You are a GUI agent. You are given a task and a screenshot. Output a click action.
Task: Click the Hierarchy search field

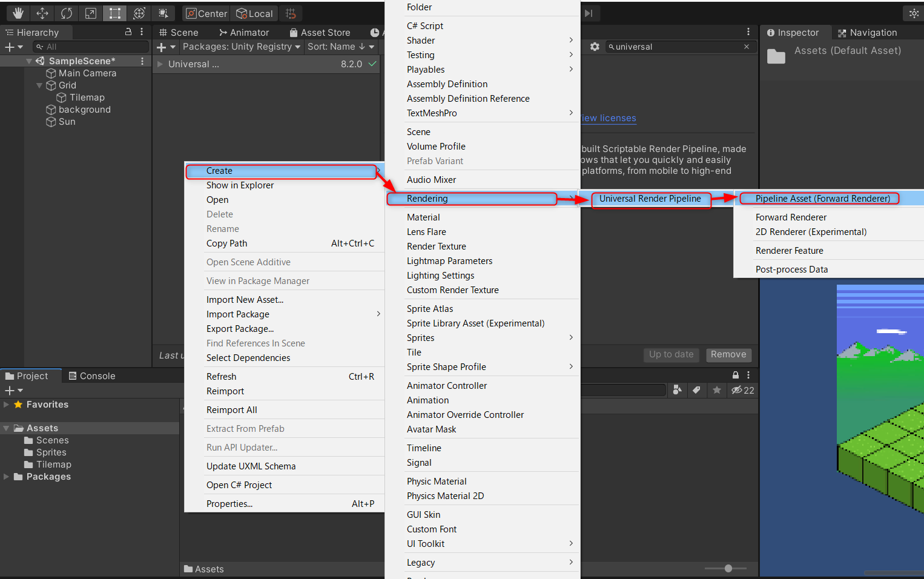point(91,47)
